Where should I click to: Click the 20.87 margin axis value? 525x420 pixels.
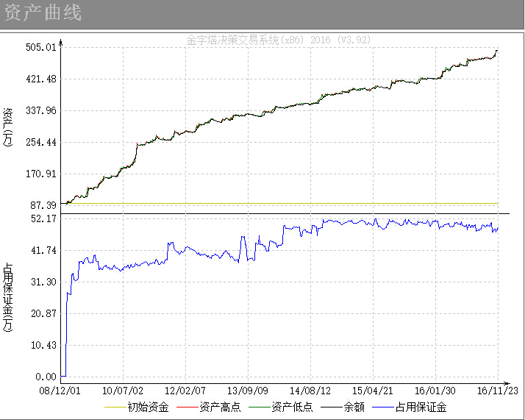pos(43,313)
